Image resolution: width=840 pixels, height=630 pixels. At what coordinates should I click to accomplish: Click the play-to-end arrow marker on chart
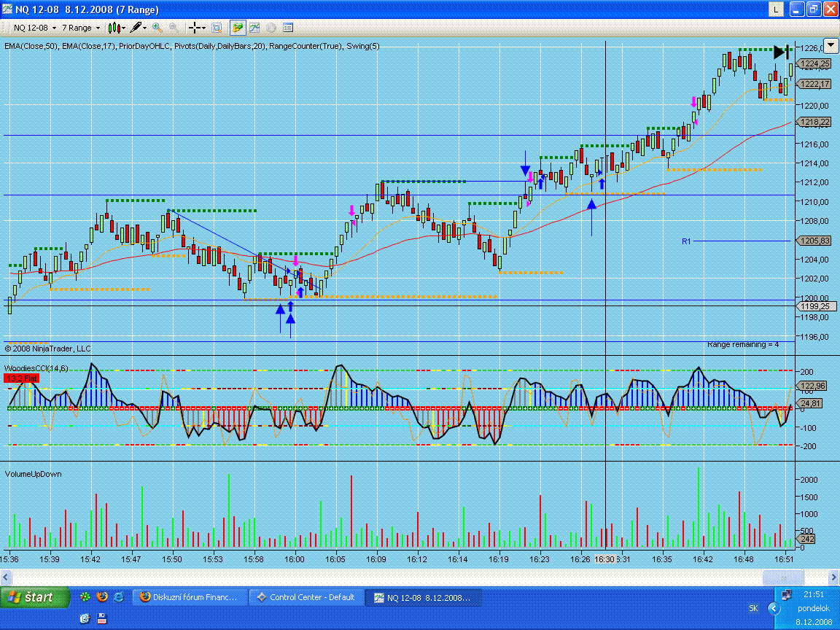tap(782, 52)
